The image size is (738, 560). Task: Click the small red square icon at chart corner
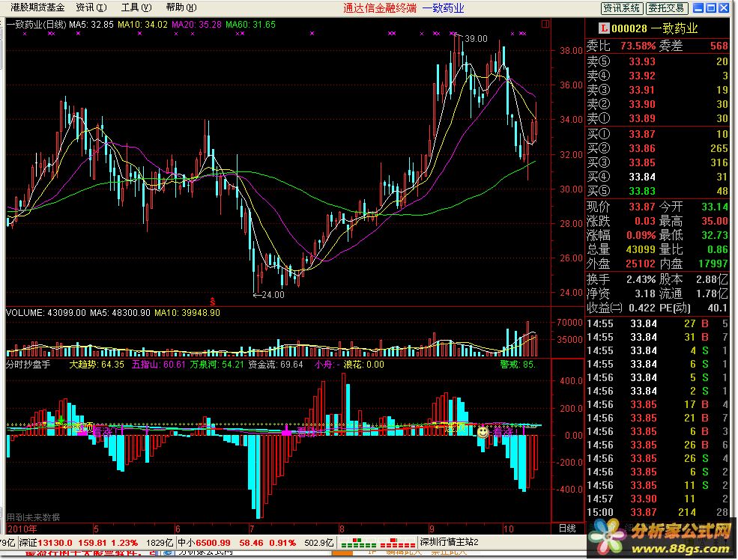point(545,24)
